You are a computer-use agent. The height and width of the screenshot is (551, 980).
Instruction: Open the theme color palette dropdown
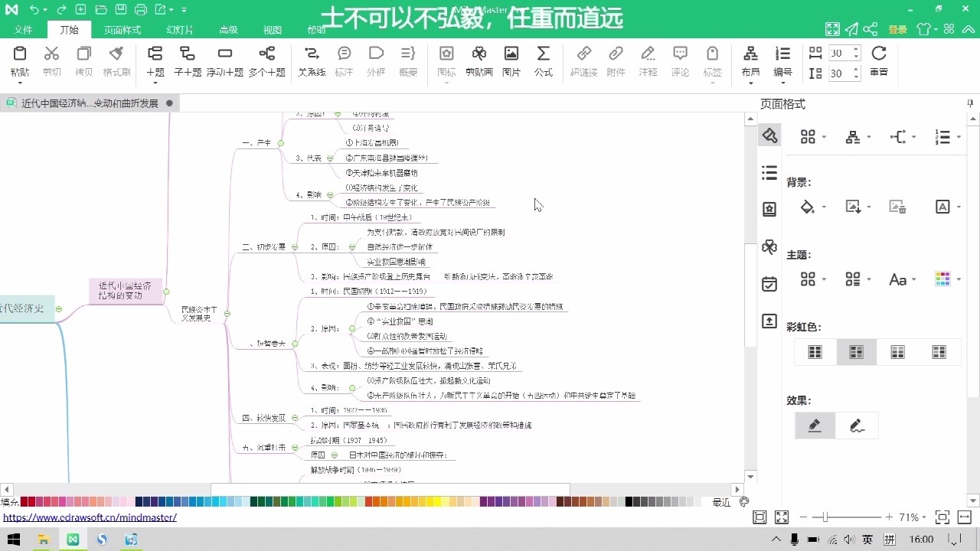(948, 279)
